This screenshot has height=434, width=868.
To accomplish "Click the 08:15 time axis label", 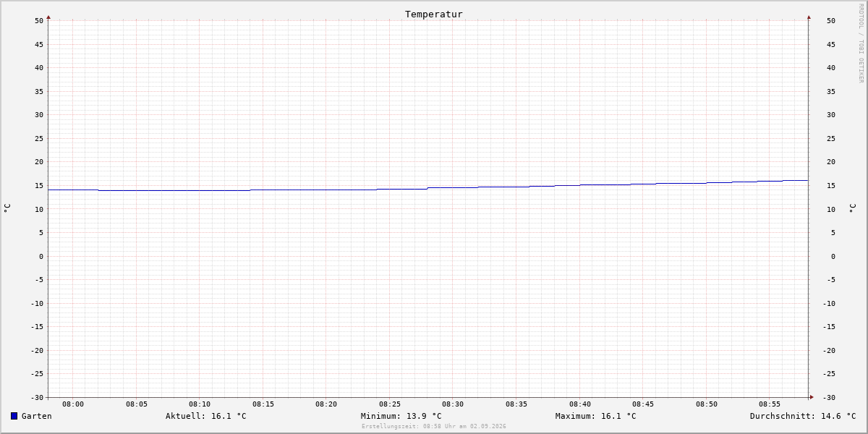I will pos(263,404).
